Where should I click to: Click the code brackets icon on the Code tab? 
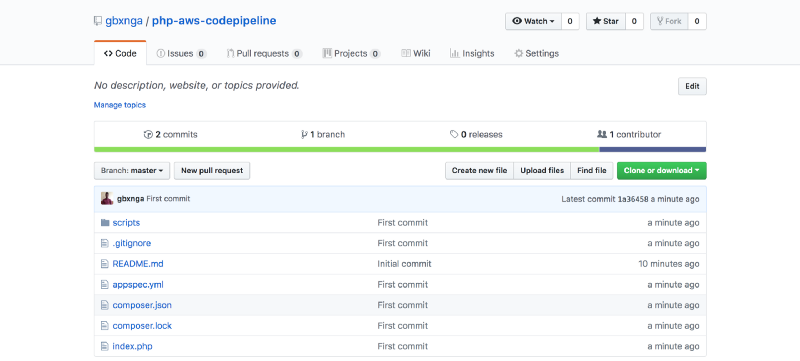point(108,53)
